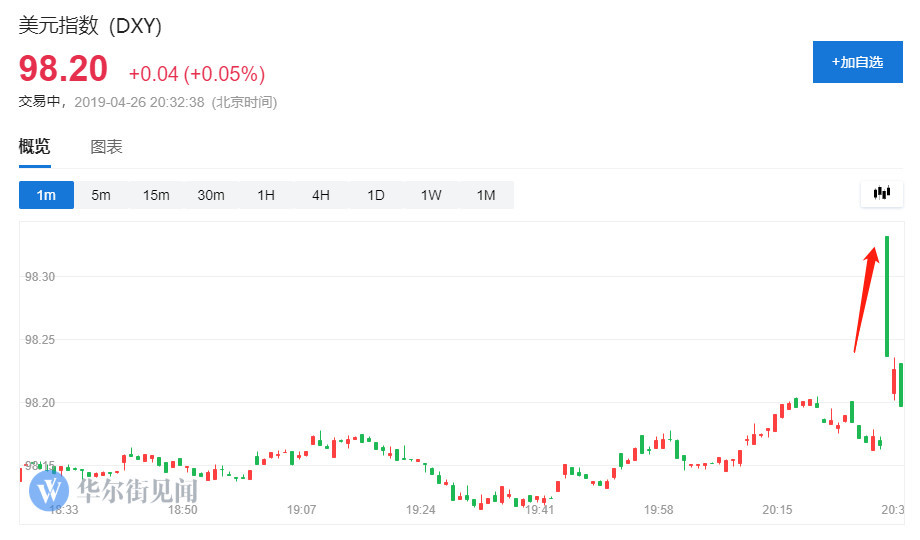Click the 19:24 time axis label

tap(421, 509)
